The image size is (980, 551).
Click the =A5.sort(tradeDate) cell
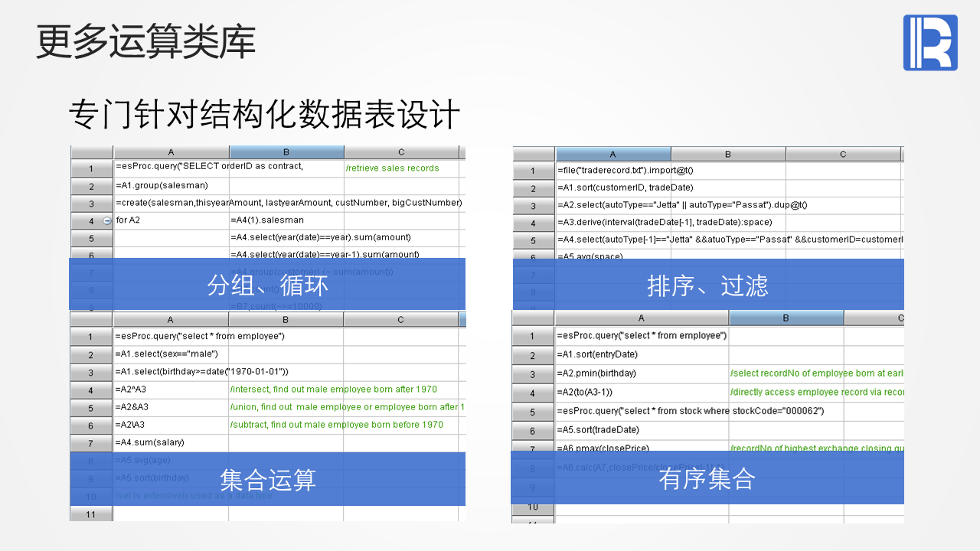[642, 430]
